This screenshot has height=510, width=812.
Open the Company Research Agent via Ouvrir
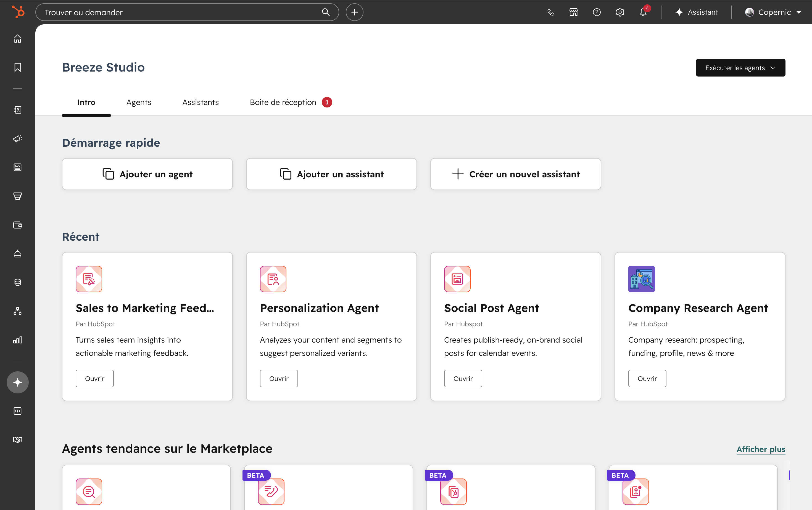[x=647, y=378]
